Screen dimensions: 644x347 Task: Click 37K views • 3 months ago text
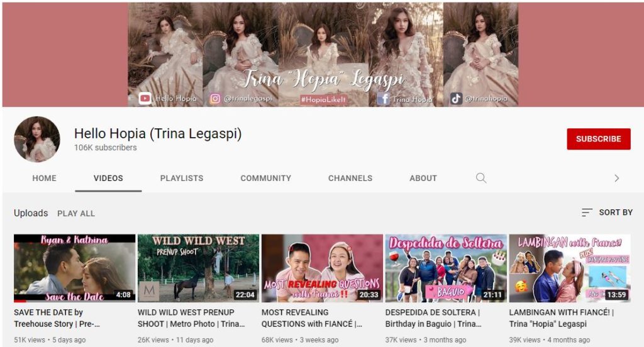pos(426,340)
